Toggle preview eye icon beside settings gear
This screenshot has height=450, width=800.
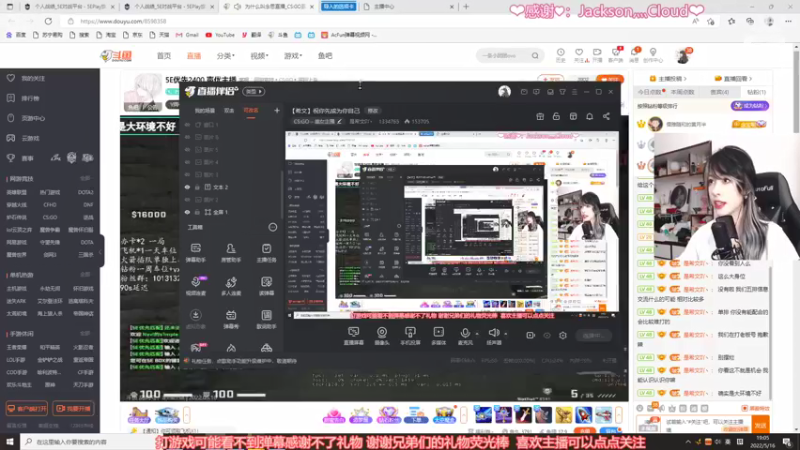coord(547,336)
